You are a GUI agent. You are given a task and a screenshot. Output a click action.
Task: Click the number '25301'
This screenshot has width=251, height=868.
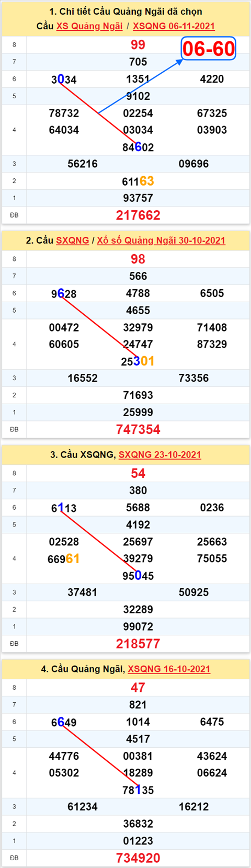(x=138, y=361)
